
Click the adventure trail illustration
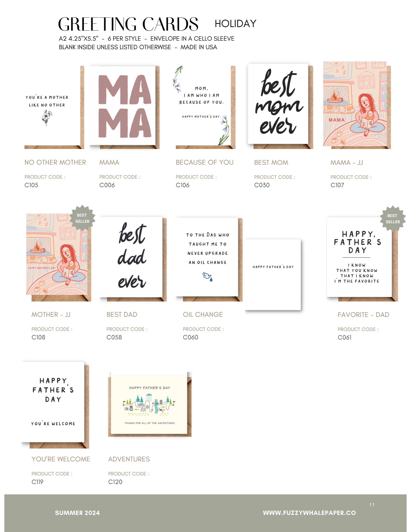pyautogui.click(x=149, y=405)
